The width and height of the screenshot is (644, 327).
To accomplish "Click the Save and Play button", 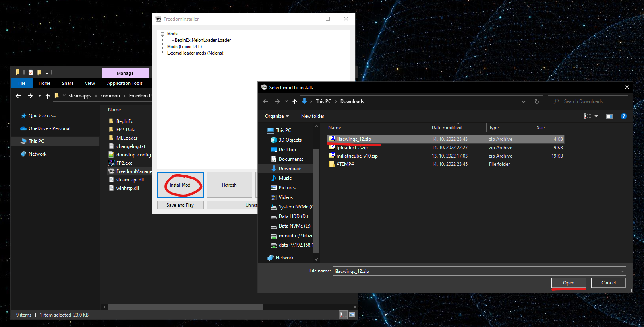I will click(x=180, y=205).
